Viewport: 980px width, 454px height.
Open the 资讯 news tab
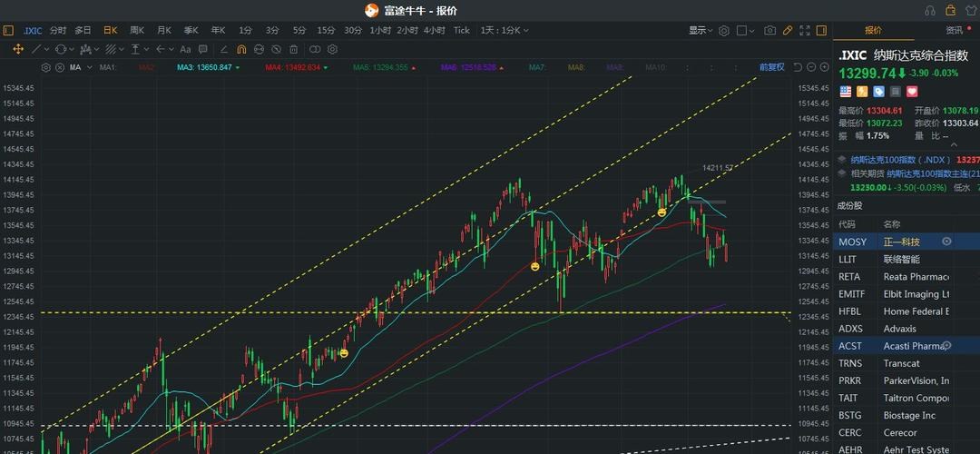[x=955, y=30]
